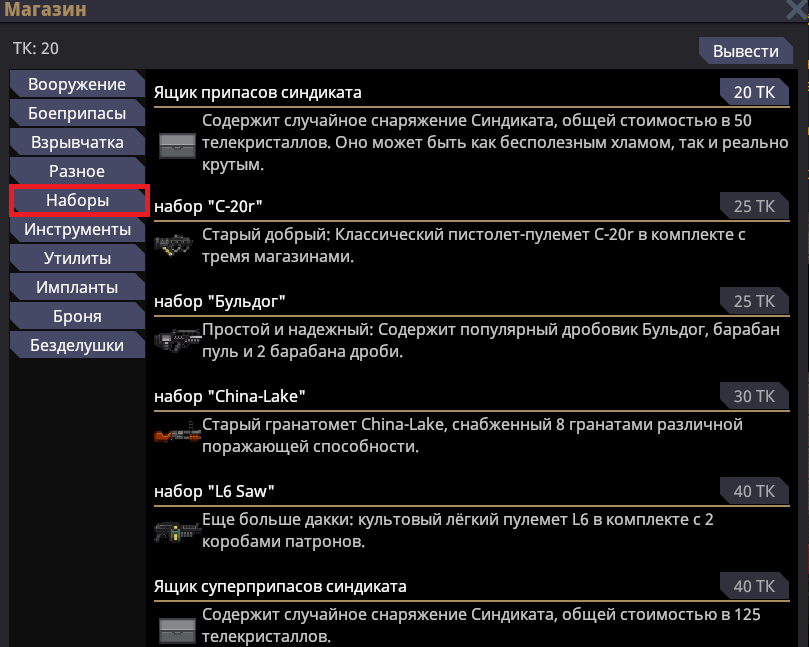
Task: Show the Утилиты category
Action: 77,258
